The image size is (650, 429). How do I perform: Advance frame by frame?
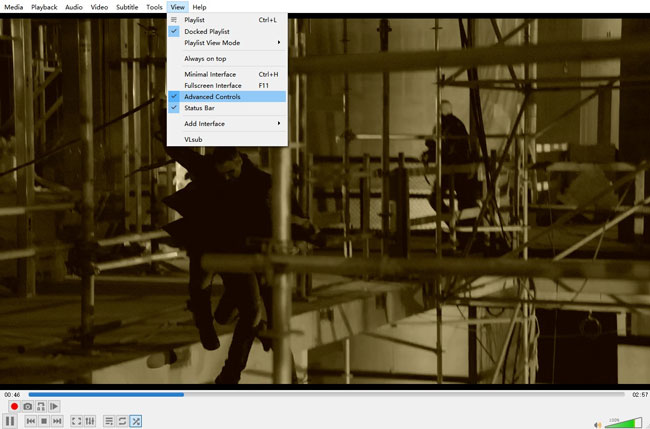54,406
